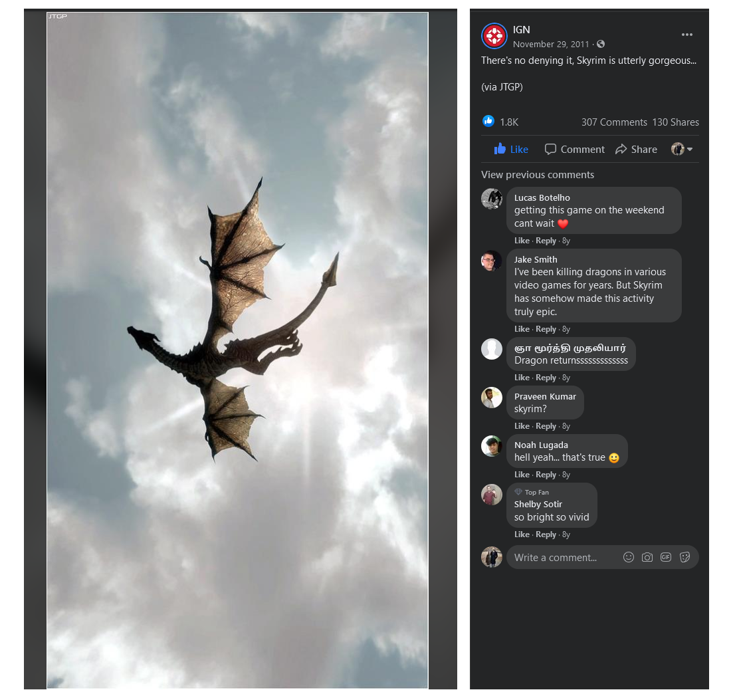Reply to Shelby Sotir's comment
The width and height of the screenshot is (737, 700).
point(546,534)
